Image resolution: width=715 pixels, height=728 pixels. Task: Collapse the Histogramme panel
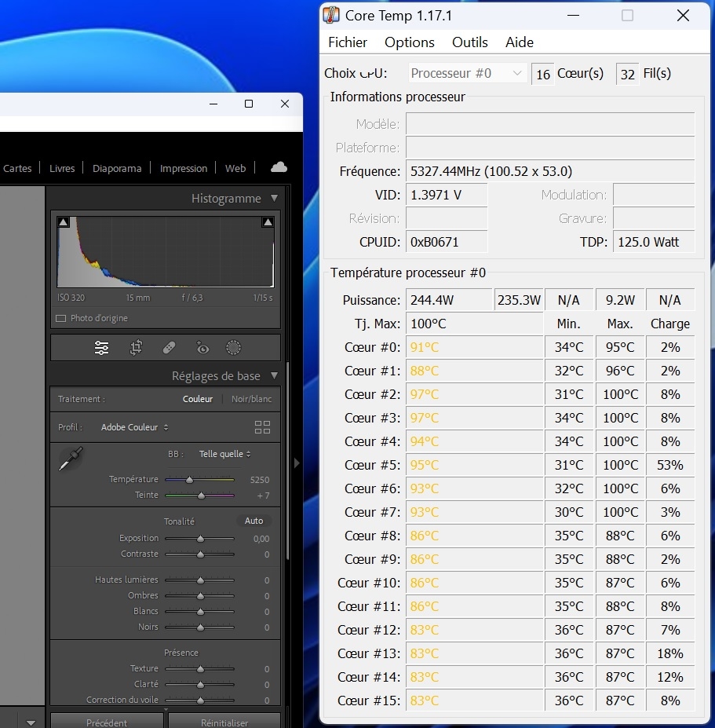point(274,199)
